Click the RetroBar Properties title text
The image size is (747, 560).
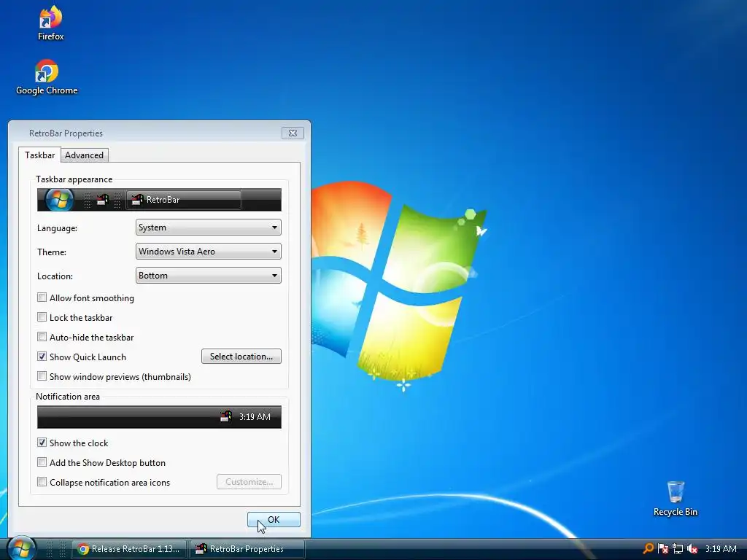(x=66, y=133)
